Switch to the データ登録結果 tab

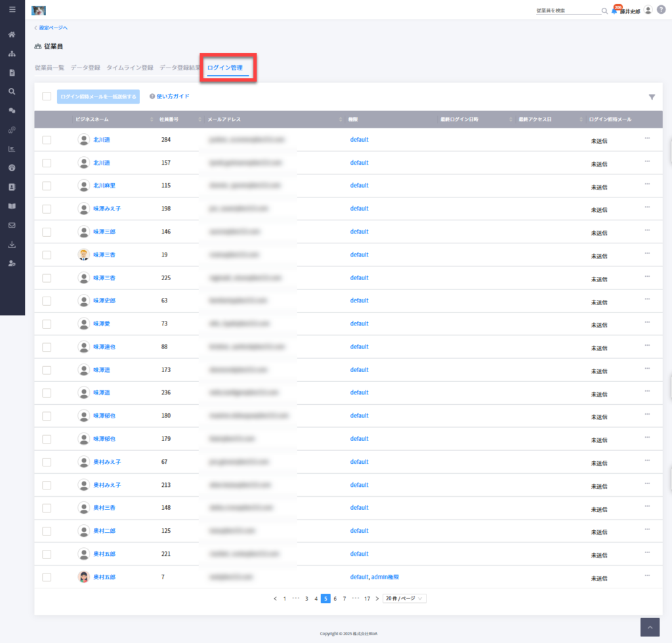[180, 68]
